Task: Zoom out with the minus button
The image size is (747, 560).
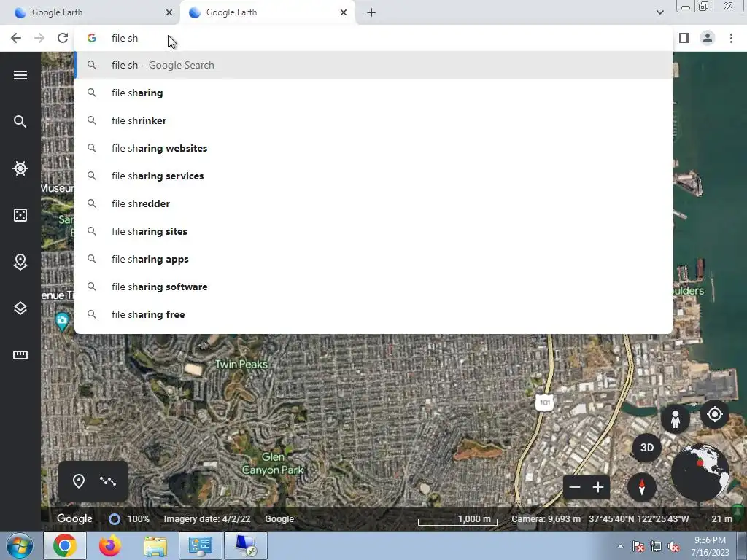Action: coord(575,487)
